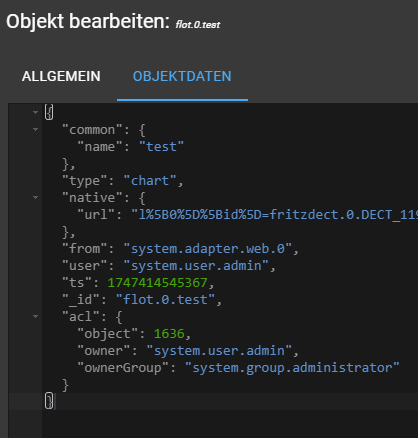The height and width of the screenshot is (438, 418).
Task: Click the "system.adapter.web.0" from value
Action: [x=208, y=249]
